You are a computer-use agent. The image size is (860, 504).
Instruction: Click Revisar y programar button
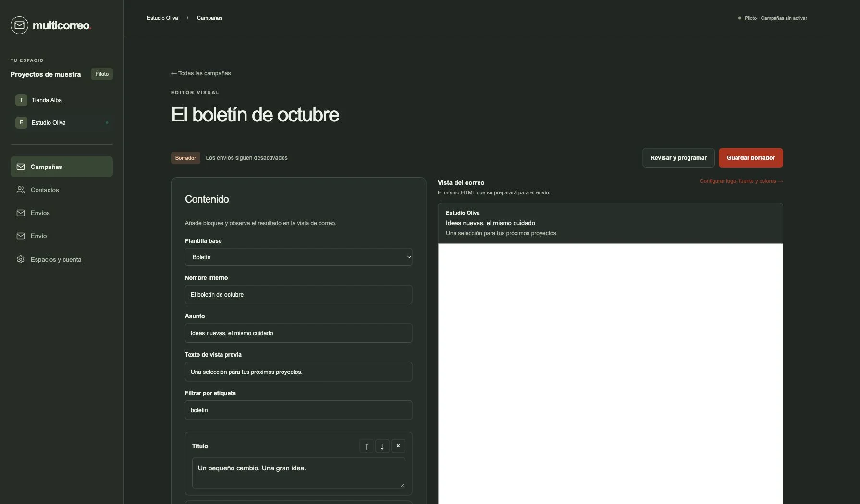[678, 158]
